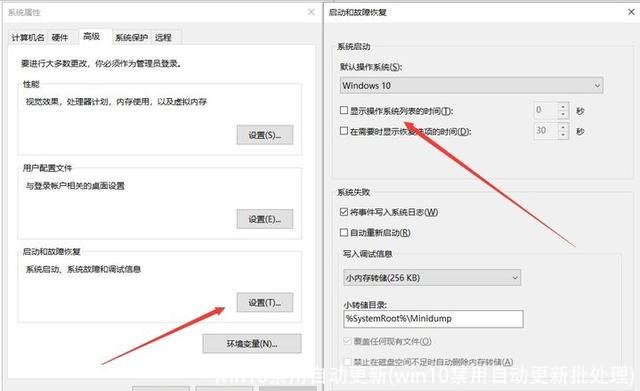Click the OS list time value field

[546, 110]
